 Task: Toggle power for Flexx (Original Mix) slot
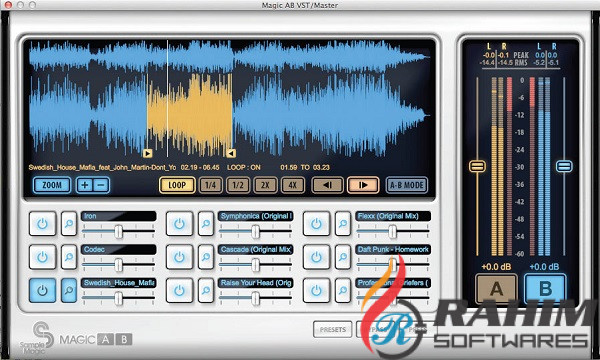316,223
